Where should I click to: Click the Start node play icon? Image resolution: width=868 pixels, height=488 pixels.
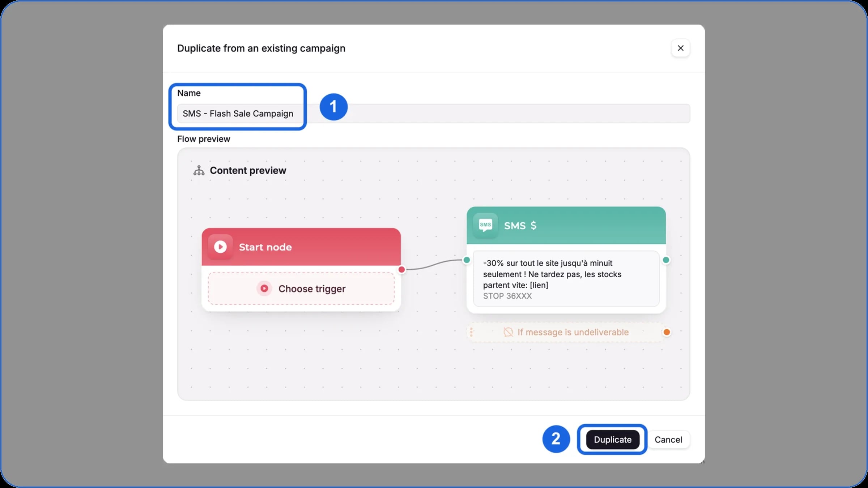click(220, 247)
